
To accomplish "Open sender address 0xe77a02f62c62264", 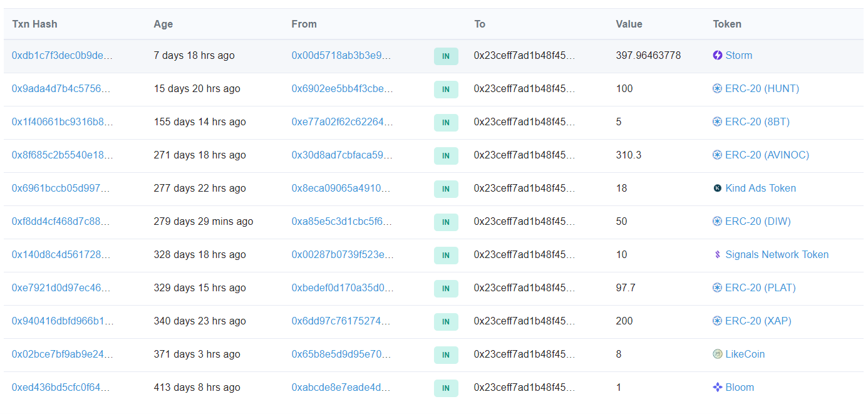I will click(x=343, y=122).
